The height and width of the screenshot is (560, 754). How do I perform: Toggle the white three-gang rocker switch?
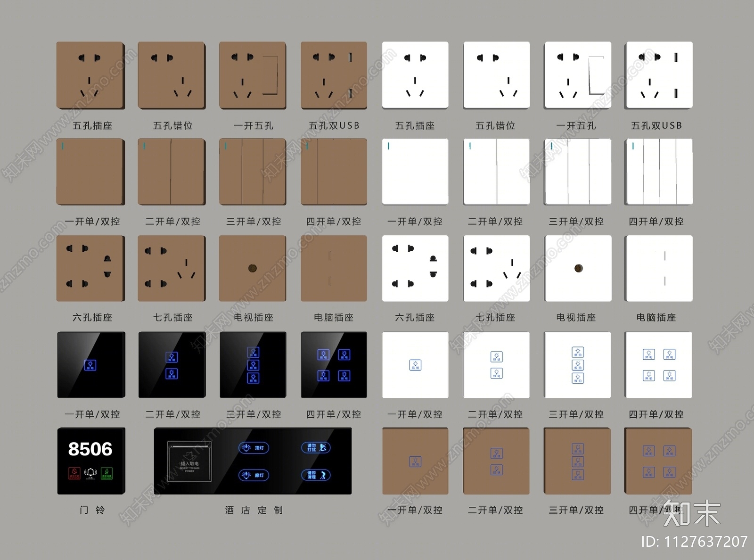pyautogui.click(x=578, y=172)
